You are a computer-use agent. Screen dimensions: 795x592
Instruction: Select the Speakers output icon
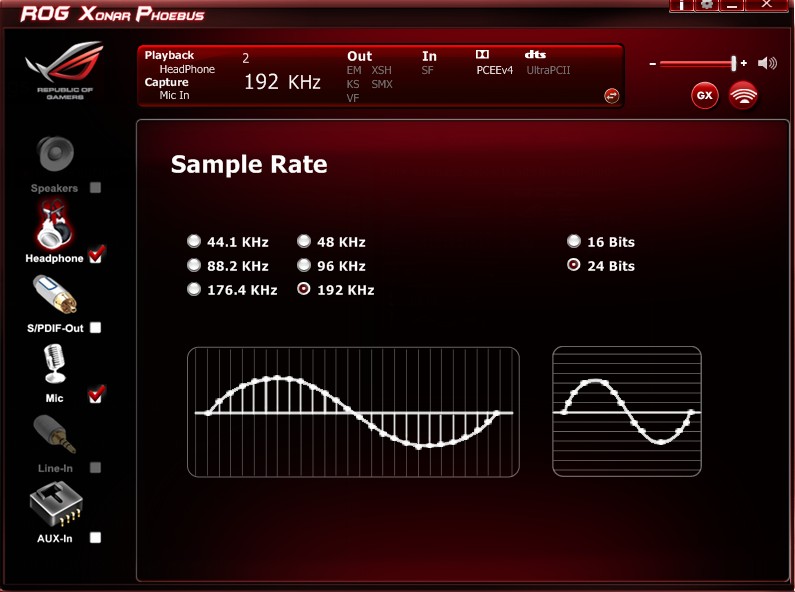tap(55, 154)
